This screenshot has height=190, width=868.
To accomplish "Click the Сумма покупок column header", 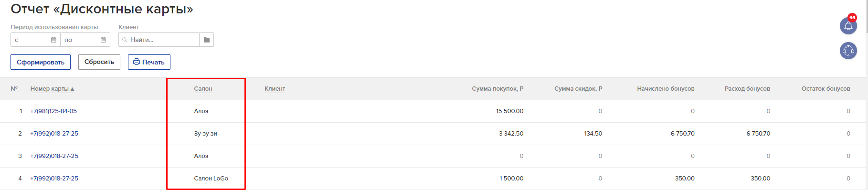I will (x=498, y=89).
